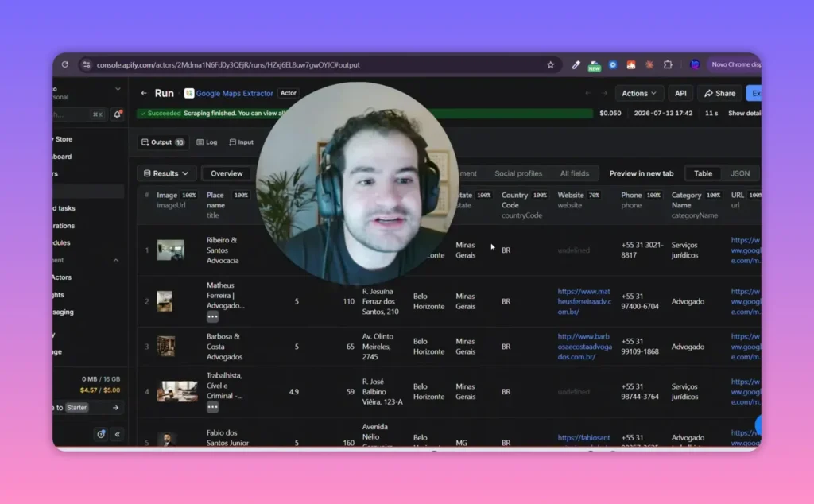Click the green Succeeded progress bar
Viewport: 814px width, 504px height.
[364, 113]
